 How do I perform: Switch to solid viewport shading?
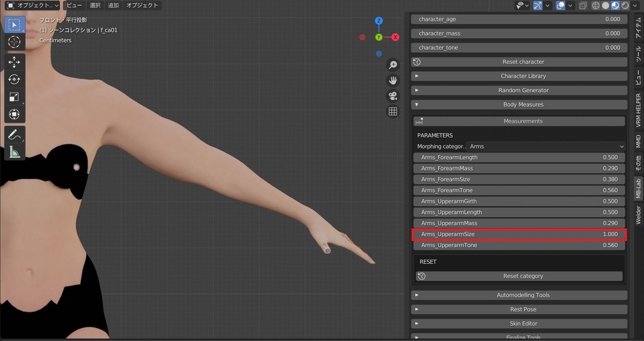tap(605, 5)
